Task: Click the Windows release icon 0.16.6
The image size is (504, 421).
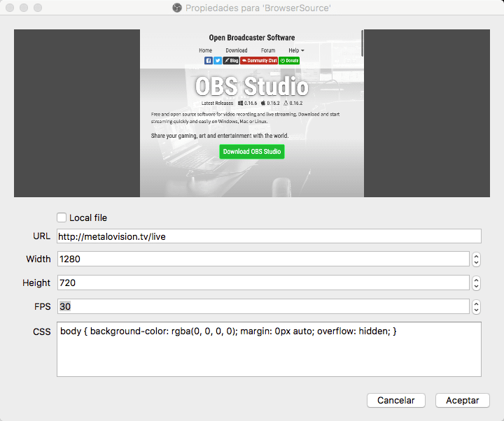Action: point(240,103)
